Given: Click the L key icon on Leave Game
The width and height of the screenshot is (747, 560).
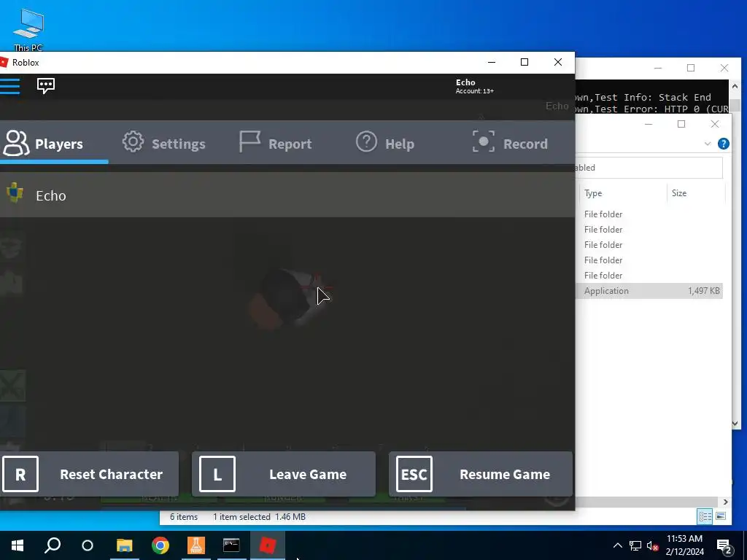Looking at the screenshot, I should tap(217, 474).
